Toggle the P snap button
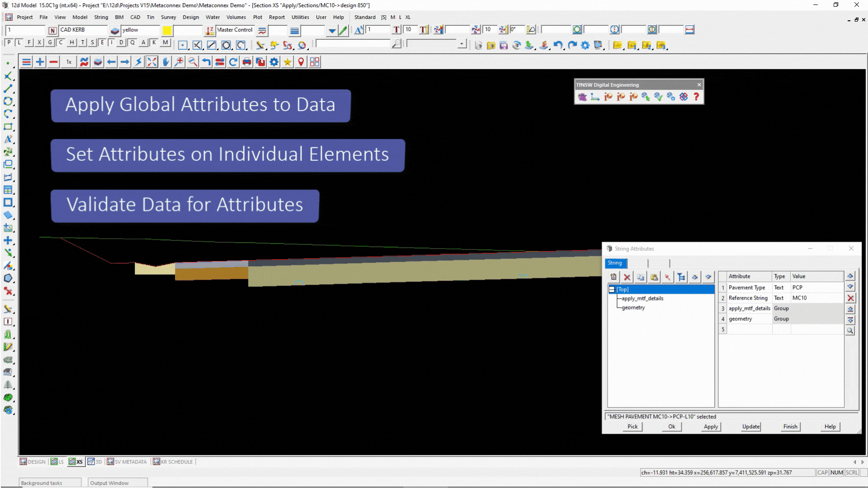This screenshot has height=488, width=868. [x=9, y=42]
